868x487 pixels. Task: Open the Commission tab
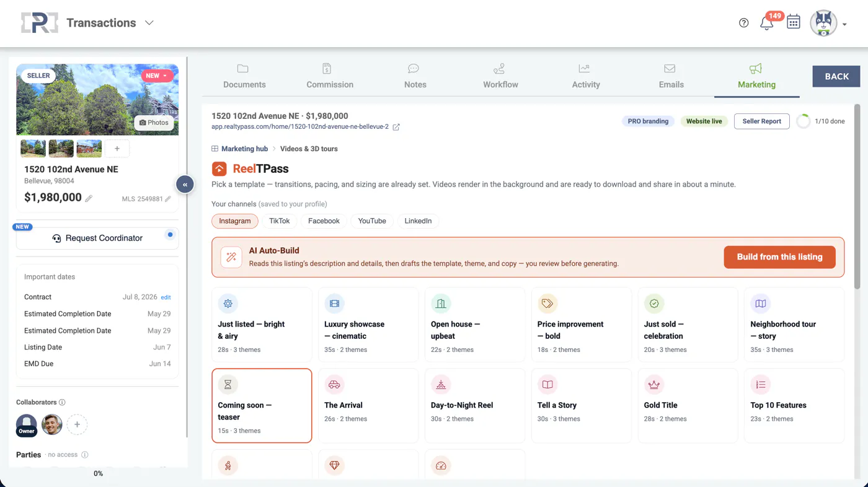330,76
